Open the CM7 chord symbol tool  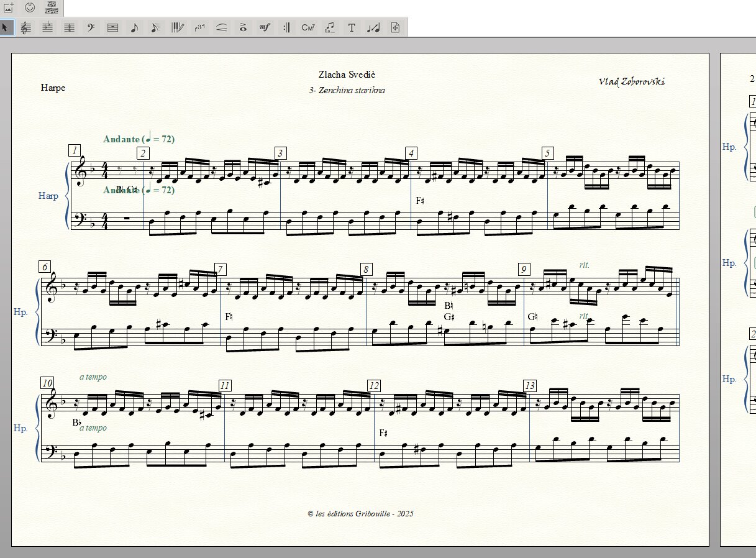[x=308, y=27]
